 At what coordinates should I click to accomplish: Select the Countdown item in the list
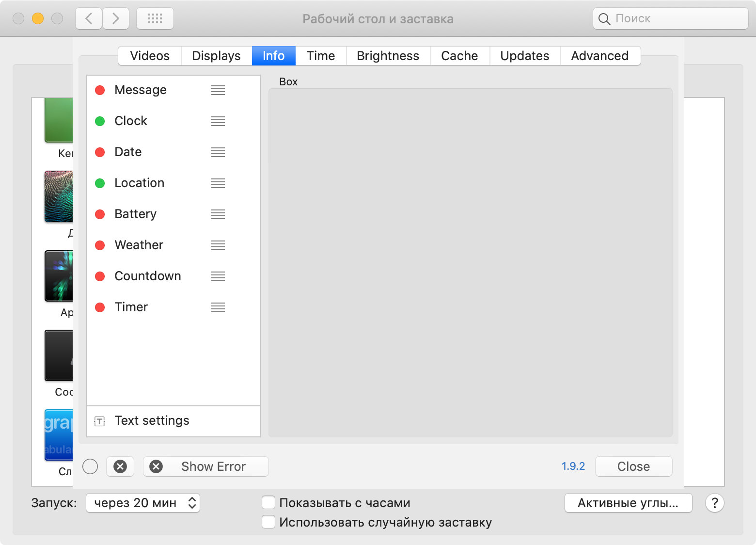tap(148, 276)
